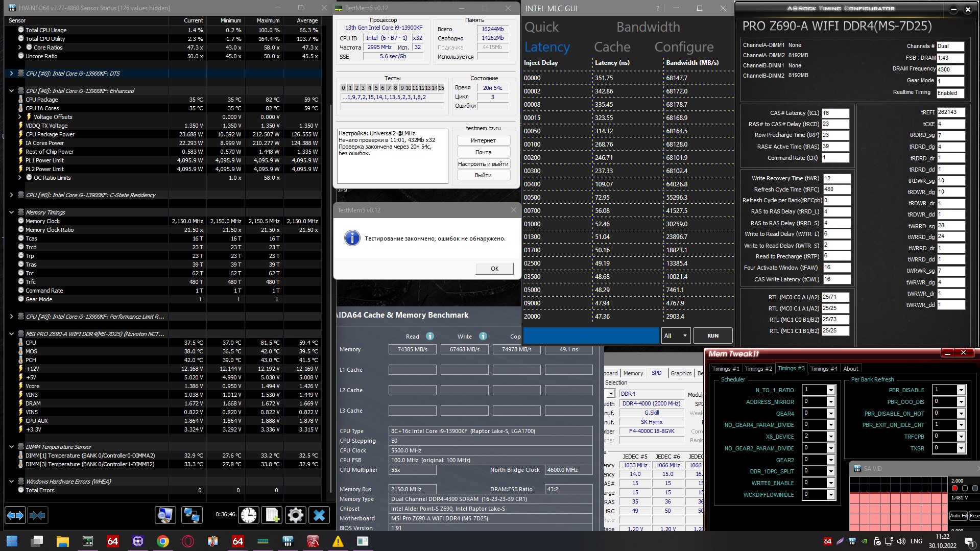This screenshot has height=551, width=980.
Task: Collapse the DIMM Temperature Sensor group
Action: 11,447
